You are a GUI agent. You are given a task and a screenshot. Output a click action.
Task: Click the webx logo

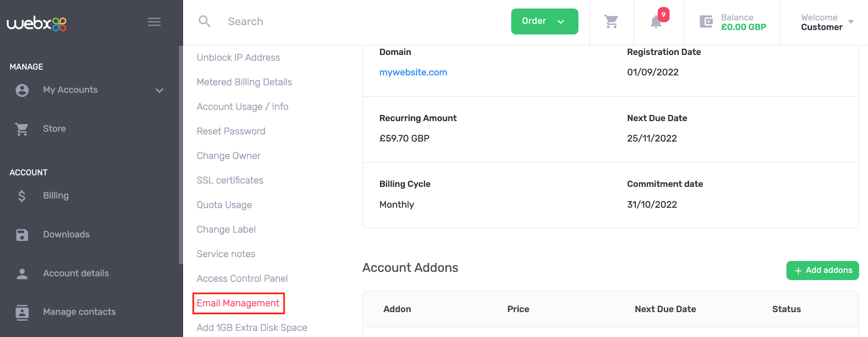coord(37,23)
